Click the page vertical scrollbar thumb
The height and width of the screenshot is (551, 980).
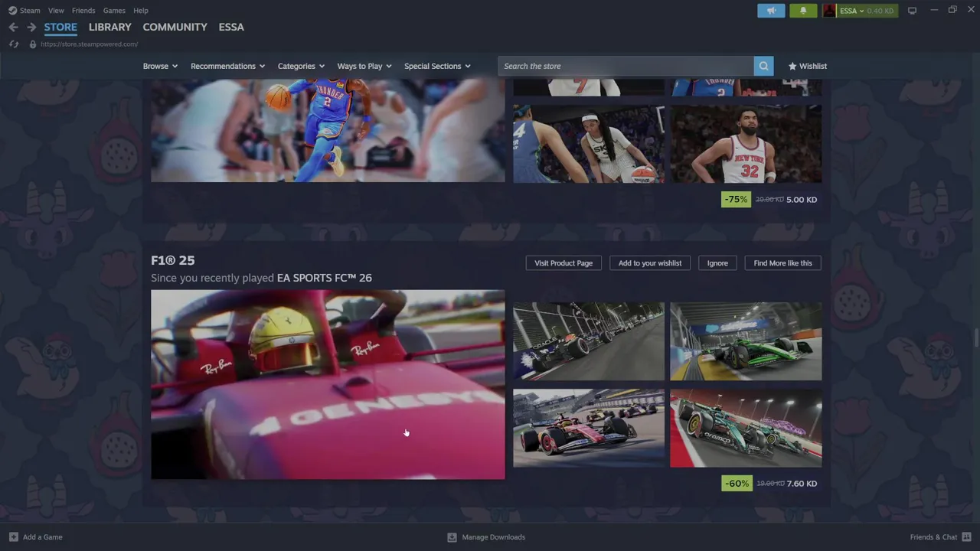point(976,338)
